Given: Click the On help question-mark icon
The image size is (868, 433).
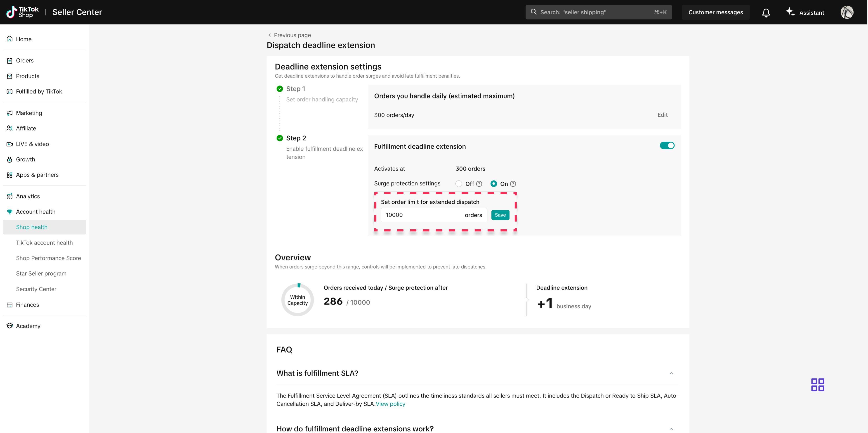Looking at the screenshot, I should click(x=513, y=184).
